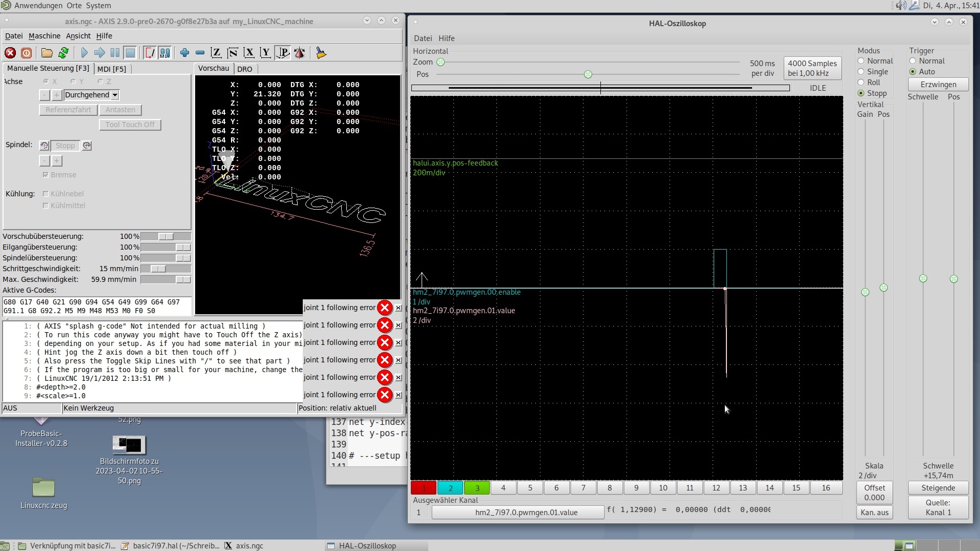Zoom in preview with plus icon

(185, 53)
